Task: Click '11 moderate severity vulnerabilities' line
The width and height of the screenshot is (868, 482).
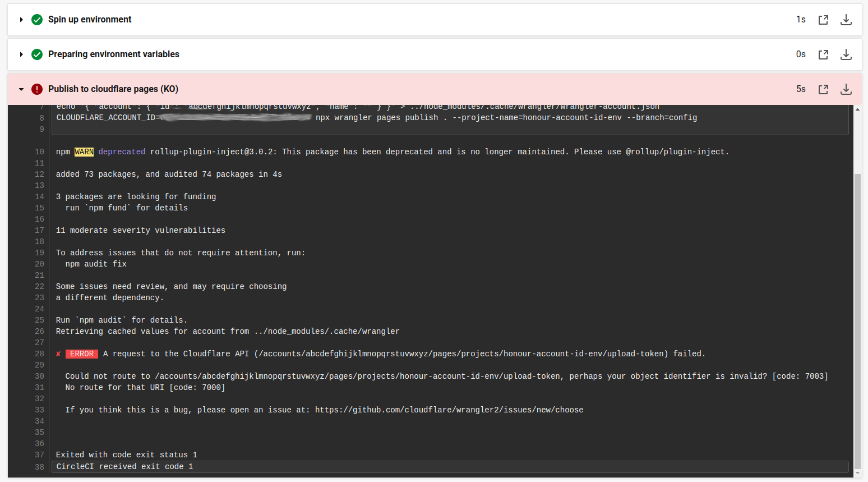Action: pos(141,231)
